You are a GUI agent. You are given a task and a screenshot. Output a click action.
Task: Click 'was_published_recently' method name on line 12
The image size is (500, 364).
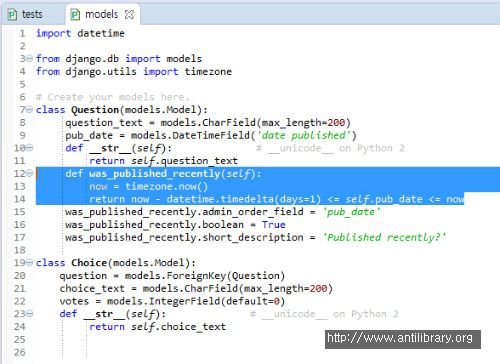(155, 173)
